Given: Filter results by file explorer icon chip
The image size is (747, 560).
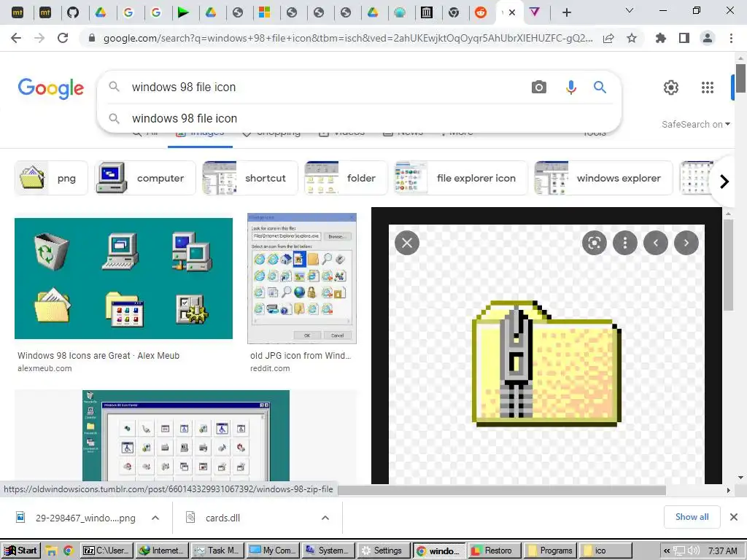Looking at the screenshot, I should click(x=461, y=178).
